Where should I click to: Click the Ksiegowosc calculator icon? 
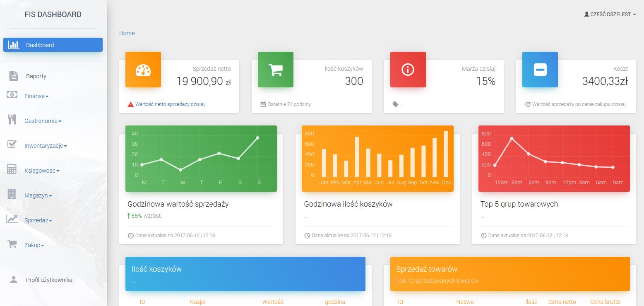12,169
